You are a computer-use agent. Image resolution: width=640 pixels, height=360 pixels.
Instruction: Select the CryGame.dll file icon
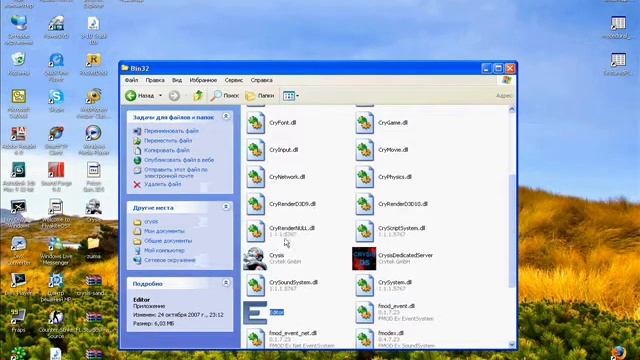364,123
